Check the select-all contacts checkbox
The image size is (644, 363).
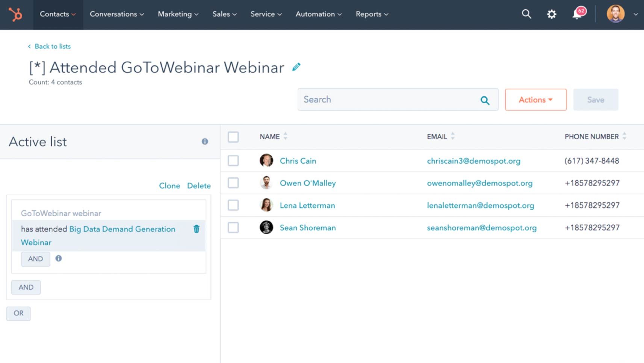[x=233, y=137]
